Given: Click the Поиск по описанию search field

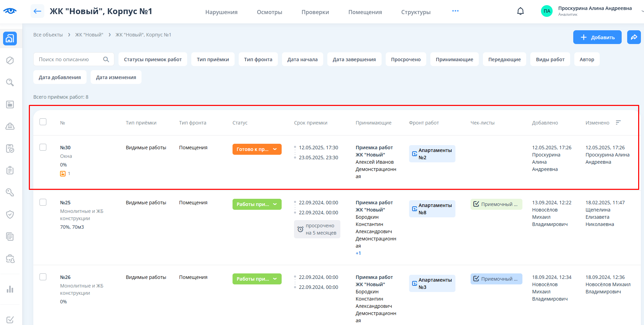Looking at the screenshot, I should click(69, 59).
